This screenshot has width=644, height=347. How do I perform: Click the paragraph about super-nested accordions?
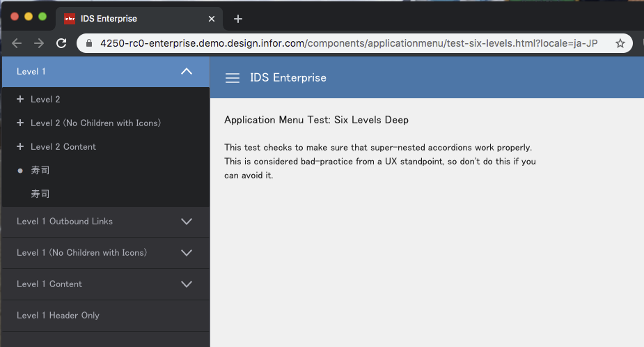click(380, 162)
